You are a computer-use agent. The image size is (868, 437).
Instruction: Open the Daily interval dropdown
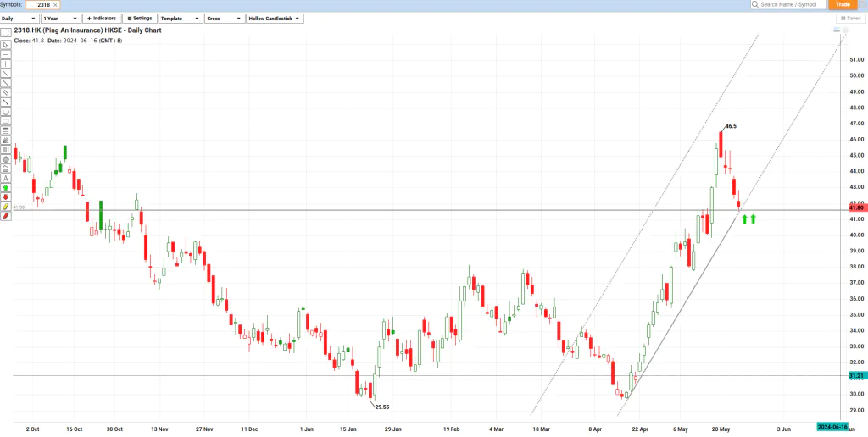19,18
